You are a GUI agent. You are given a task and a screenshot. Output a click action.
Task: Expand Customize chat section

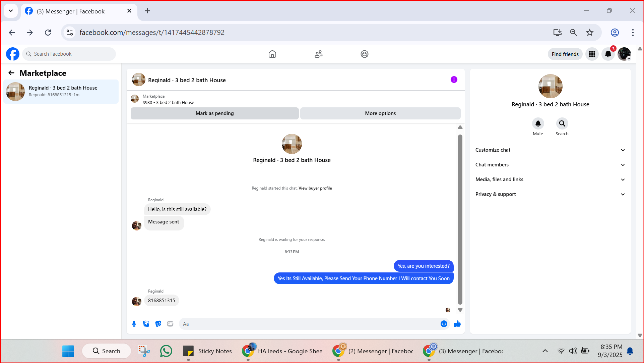point(551,150)
